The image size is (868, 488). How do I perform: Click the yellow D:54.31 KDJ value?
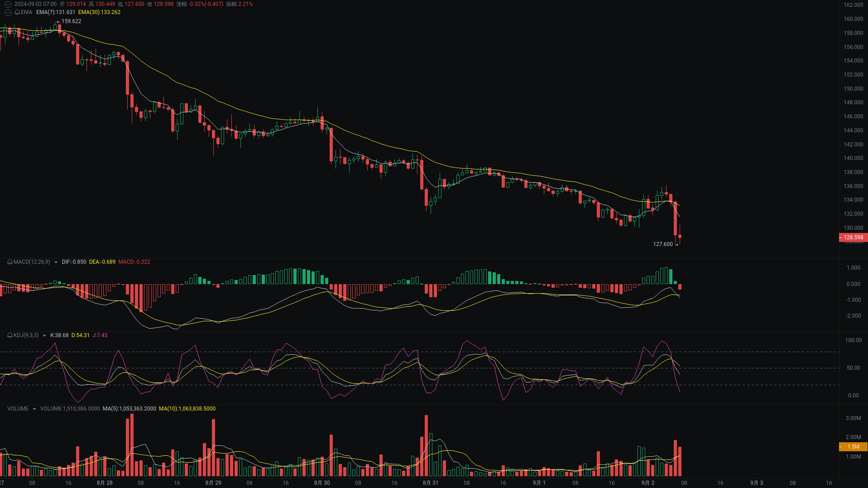point(80,336)
